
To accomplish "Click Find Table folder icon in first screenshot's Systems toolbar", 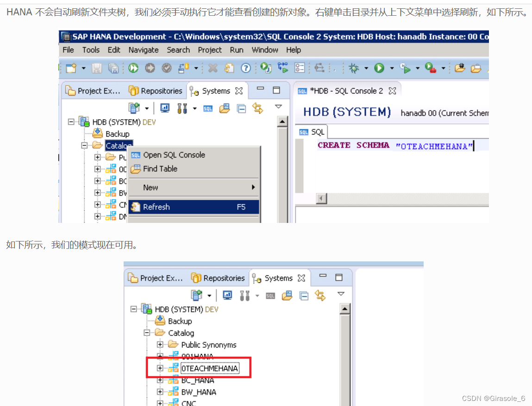I will coord(225,108).
